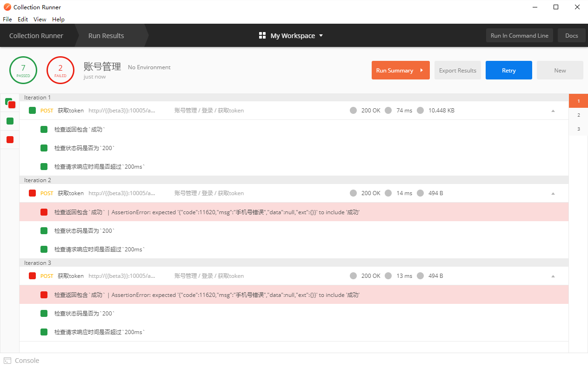The width and height of the screenshot is (588, 368).
Task: Click the No Environment label
Action: point(149,67)
